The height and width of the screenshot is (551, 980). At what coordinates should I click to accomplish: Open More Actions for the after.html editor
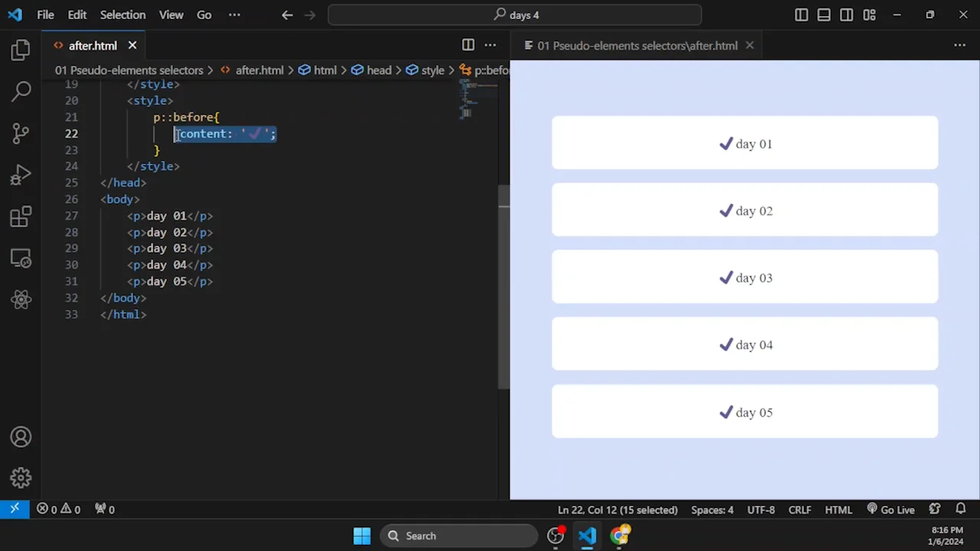490,45
